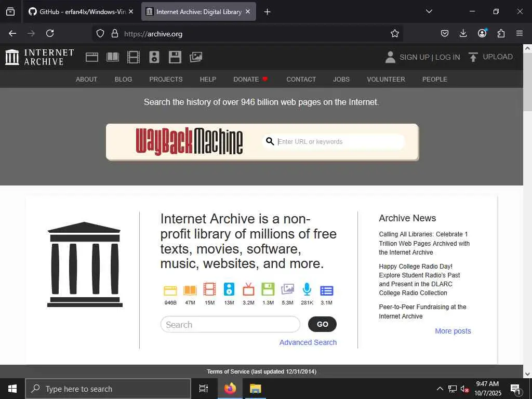Open the Firefox downloads icon
Image resolution: width=532 pixels, height=399 pixels.
click(463, 33)
